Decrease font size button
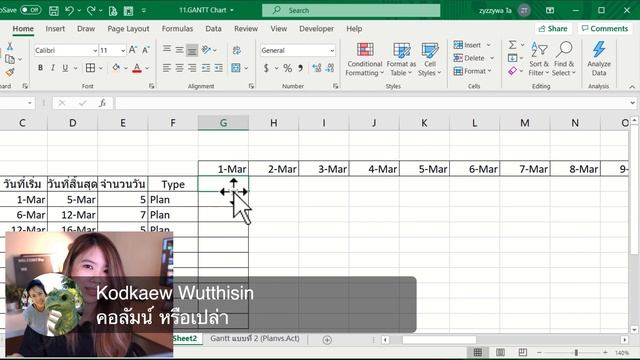 point(146,50)
